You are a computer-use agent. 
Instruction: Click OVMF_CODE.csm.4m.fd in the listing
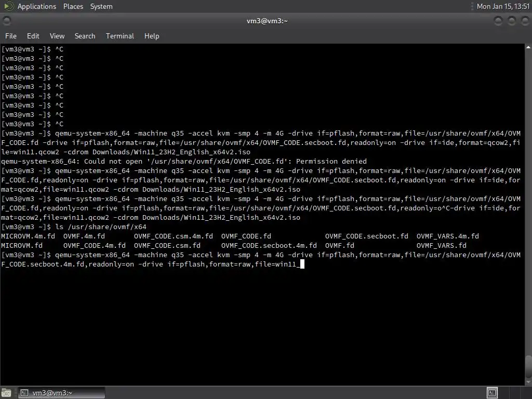click(x=174, y=236)
